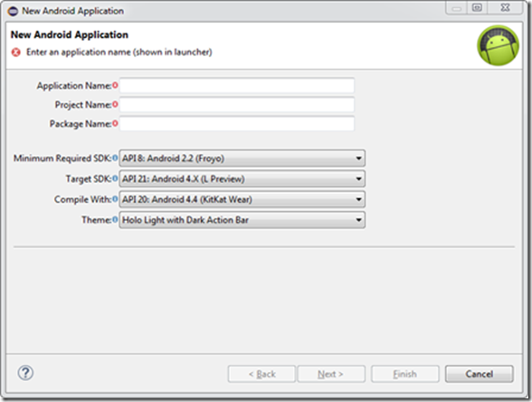
Task: Click the 'Target SDK:' label
Action: pyautogui.click(x=89, y=178)
